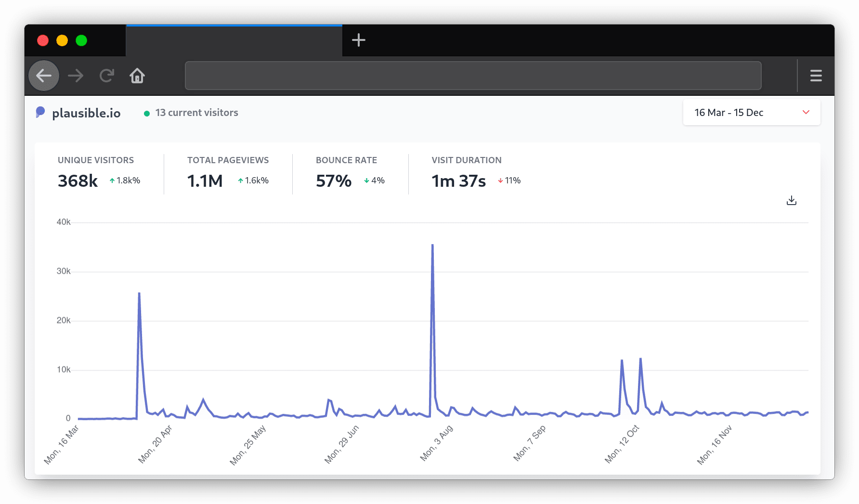Image resolution: width=859 pixels, height=504 pixels.
Task: Click the browser back arrow button
Action: pyautogui.click(x=44, y=76)
